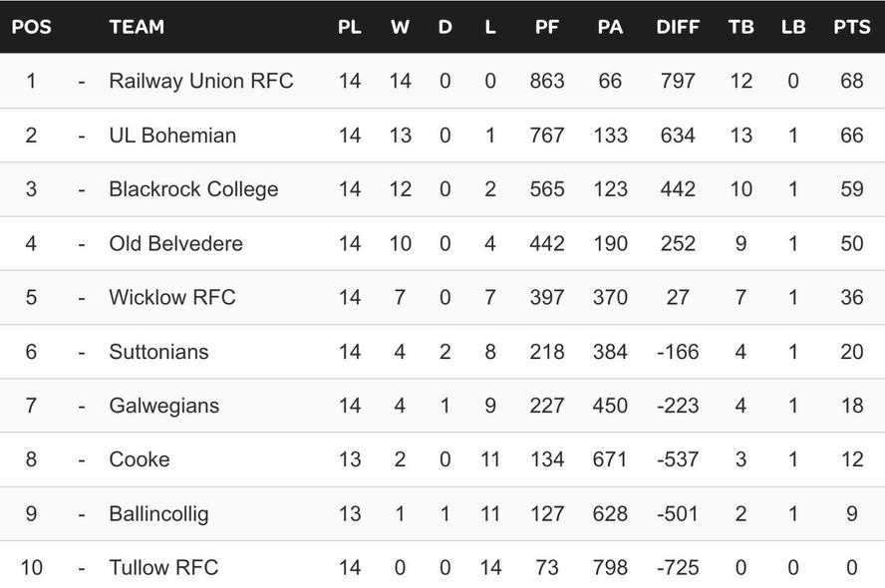The height and width of the screenshot is (588, 885).
Task: Click Tullow RFC in the standings
Action: (163, 568)
